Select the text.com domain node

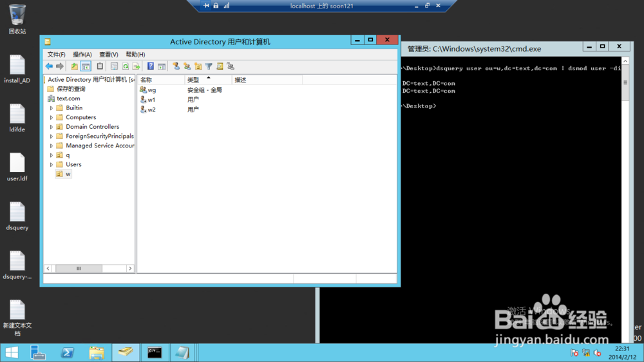tap(68, 98)
